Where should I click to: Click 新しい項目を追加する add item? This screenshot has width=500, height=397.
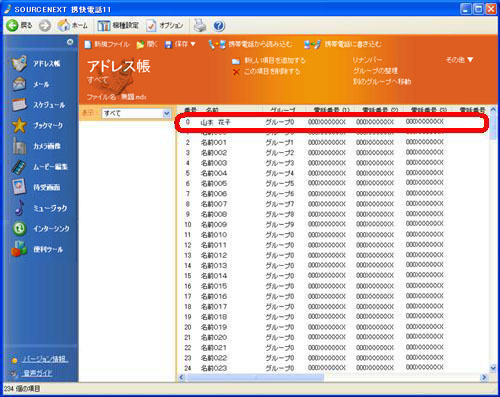click(269, 61)
